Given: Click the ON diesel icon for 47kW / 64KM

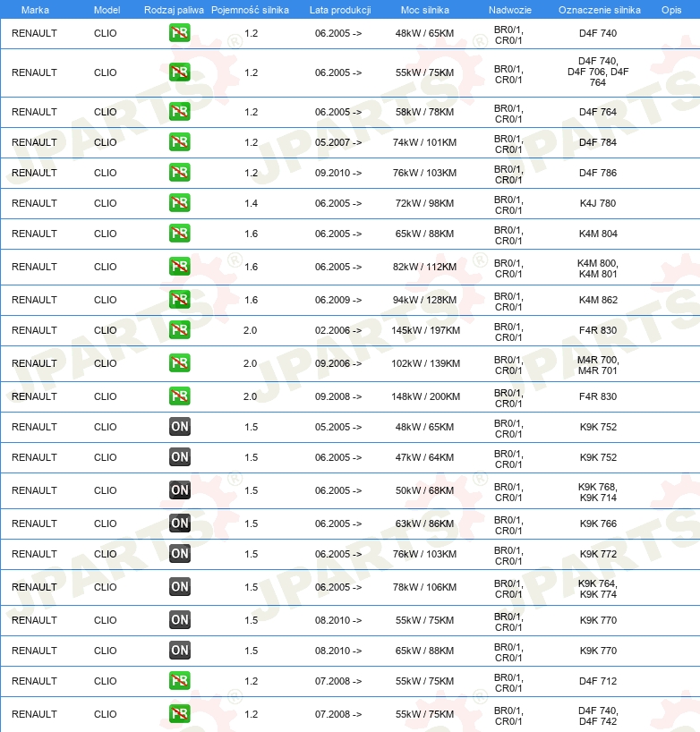Looking at the screenshot, I should click(179, 456).
